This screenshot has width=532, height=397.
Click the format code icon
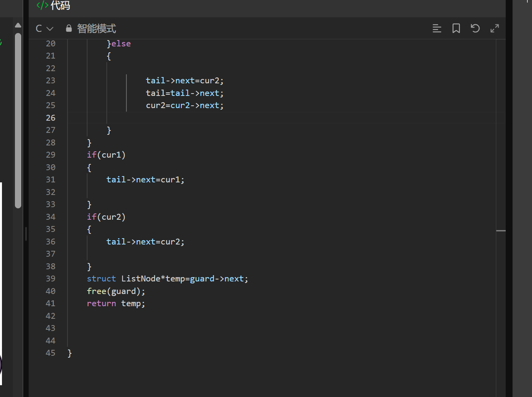[x=437, y=28]
